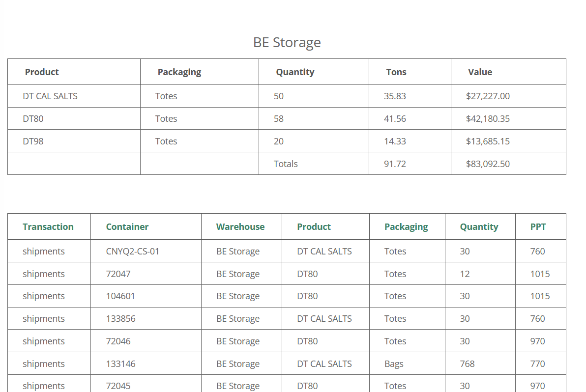Viewport: 586px width, 392px height.
Task: Click the $83,092.50 total value
Action: [488, 164]
